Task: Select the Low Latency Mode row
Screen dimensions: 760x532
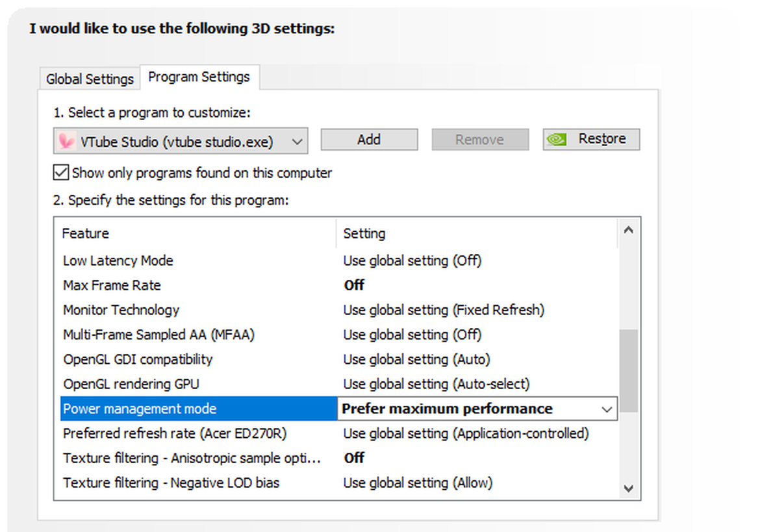Action: click(x=118, y=260)
